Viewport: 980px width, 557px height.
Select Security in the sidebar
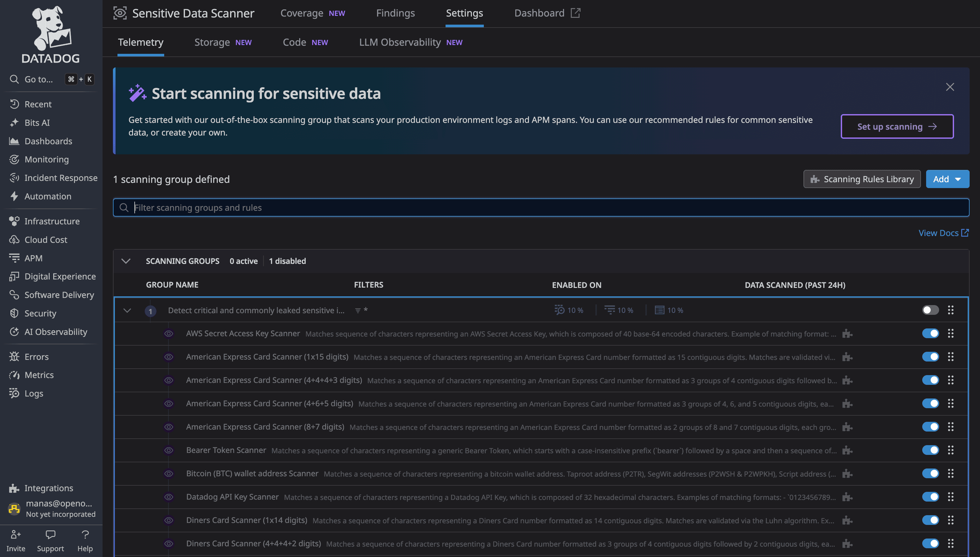coord(40,313)
